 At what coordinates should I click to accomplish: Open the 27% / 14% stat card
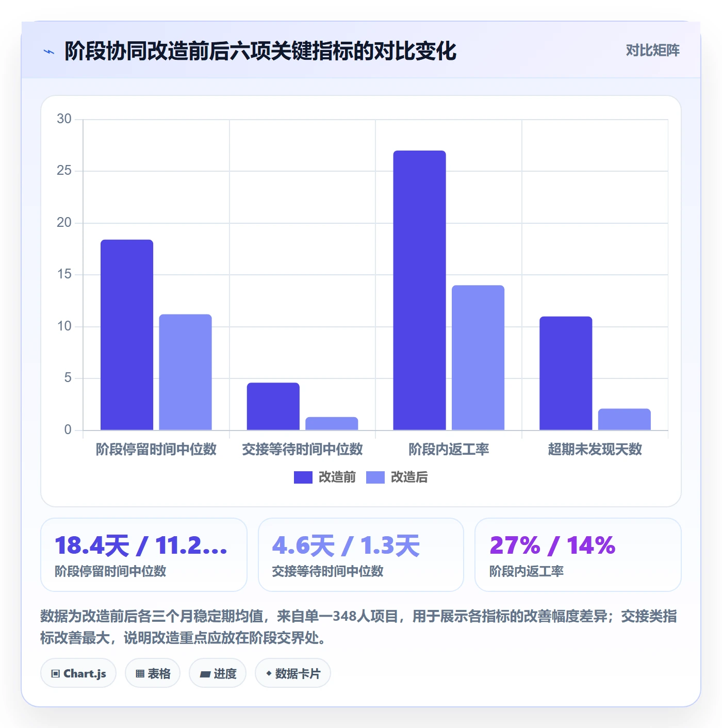[578, 555]
